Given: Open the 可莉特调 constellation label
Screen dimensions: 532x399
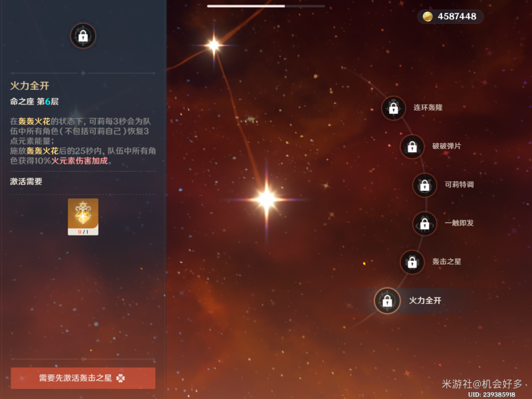Looking at the screenshot, I should pyautogui.click(x=459, y=185).
